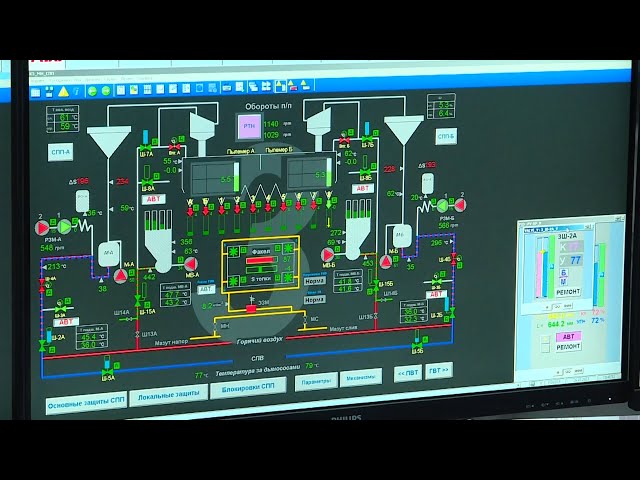
Task: Select РЗМ-А red pump number 2
Action: (42, 228)
